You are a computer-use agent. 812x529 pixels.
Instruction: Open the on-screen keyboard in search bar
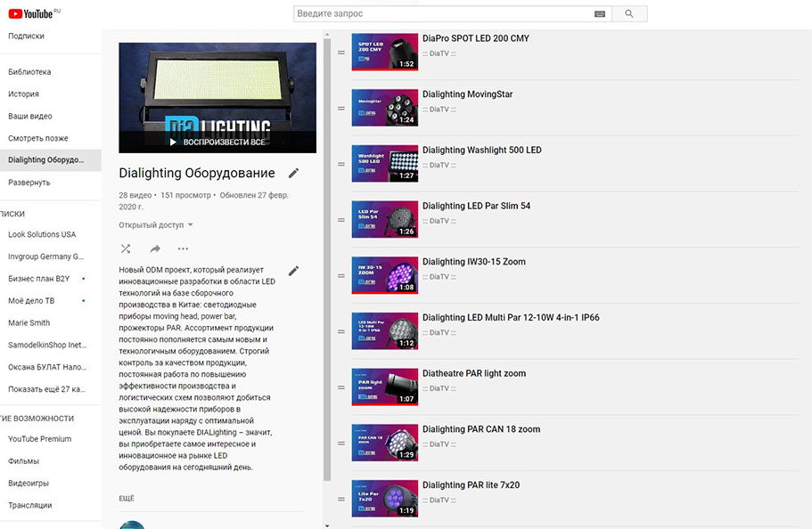(x=600, y=14)
